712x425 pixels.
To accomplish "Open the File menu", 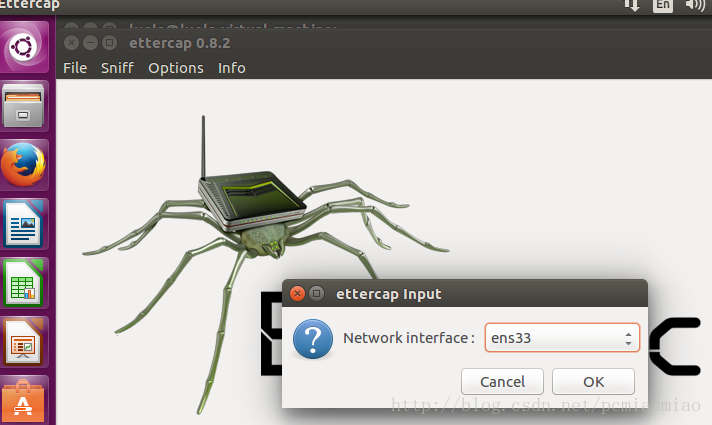I will 75,68.
